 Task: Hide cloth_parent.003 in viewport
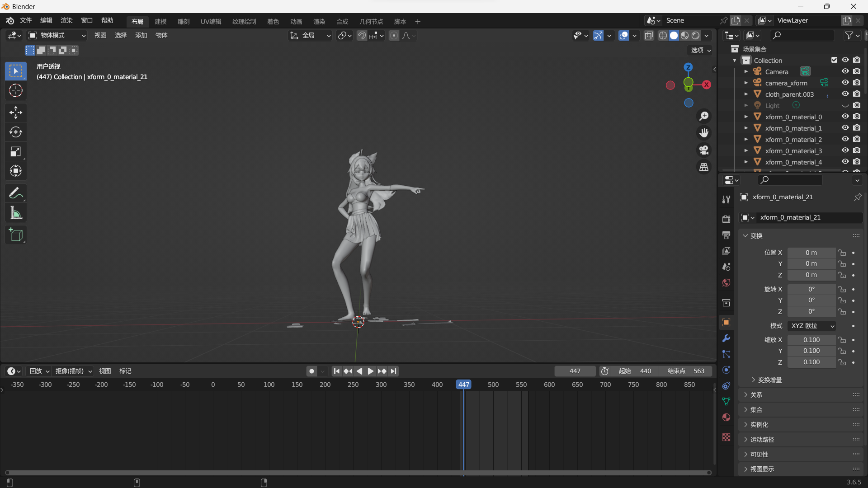tap(845, 94)
